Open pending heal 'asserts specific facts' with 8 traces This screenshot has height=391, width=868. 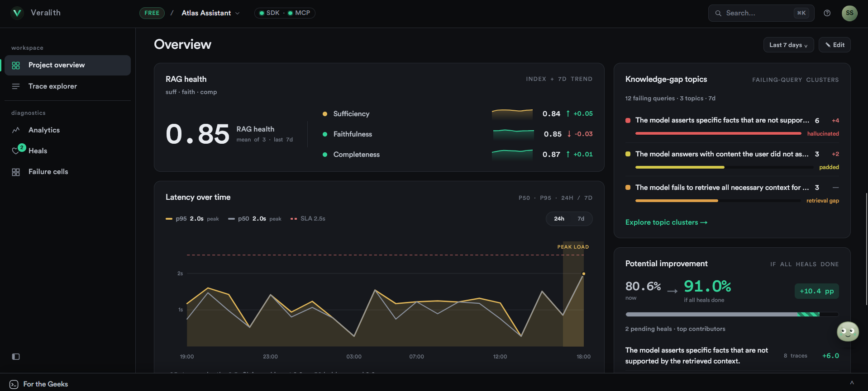(732, 356)
